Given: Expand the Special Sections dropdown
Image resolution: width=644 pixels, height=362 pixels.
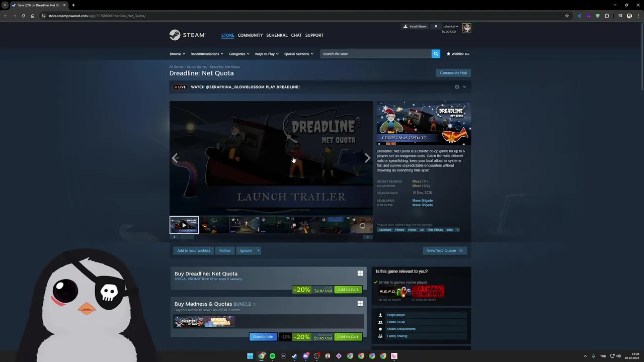Looking at the screenshot, I should click(299, 54).
